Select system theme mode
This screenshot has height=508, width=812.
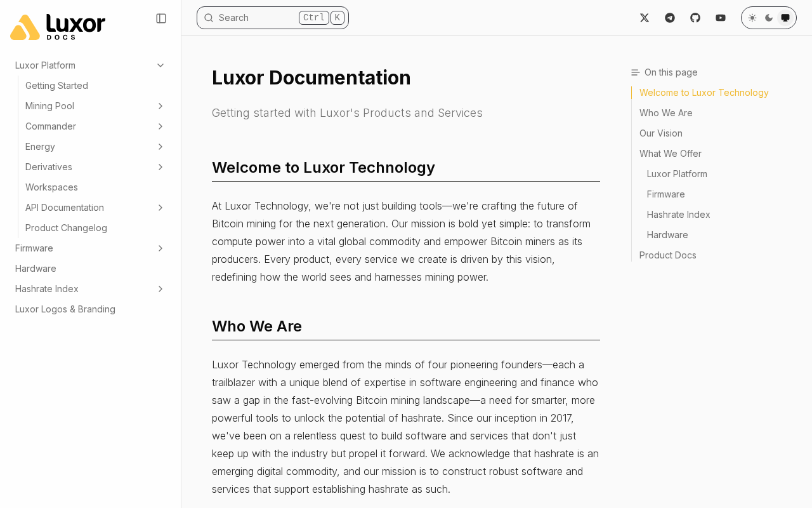(785, 18)
